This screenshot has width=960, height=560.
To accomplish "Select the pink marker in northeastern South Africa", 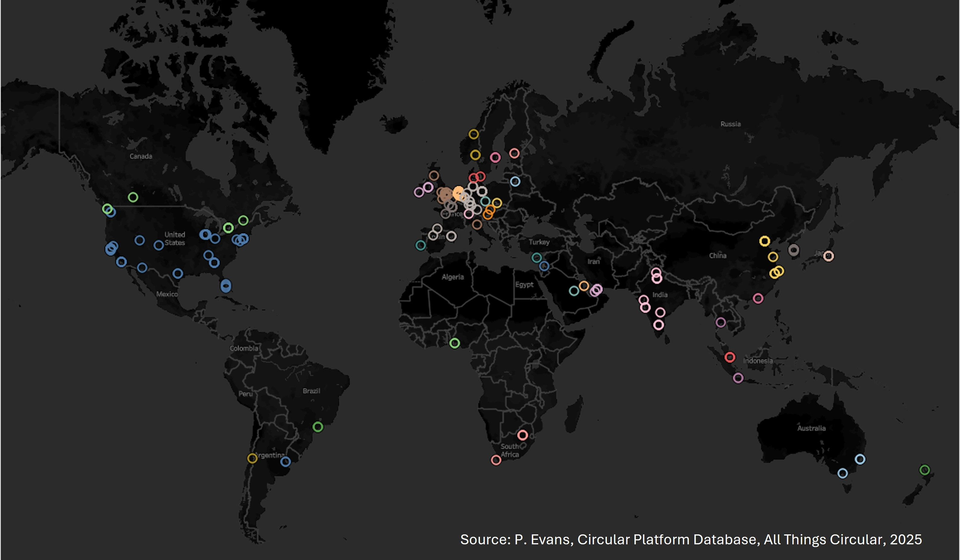I will pyautogui.click(x=522, y=435).
